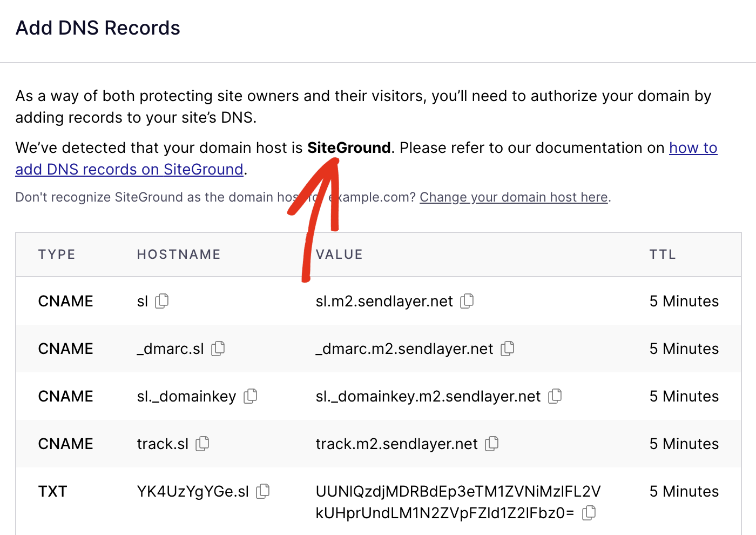The image size is (756, 535).
Task: Click the HOSTNAME column header
Action: point(178,254)
